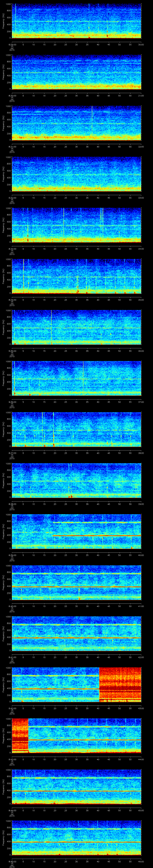Click the '46:00' end label of the last axis

point(141,862)
